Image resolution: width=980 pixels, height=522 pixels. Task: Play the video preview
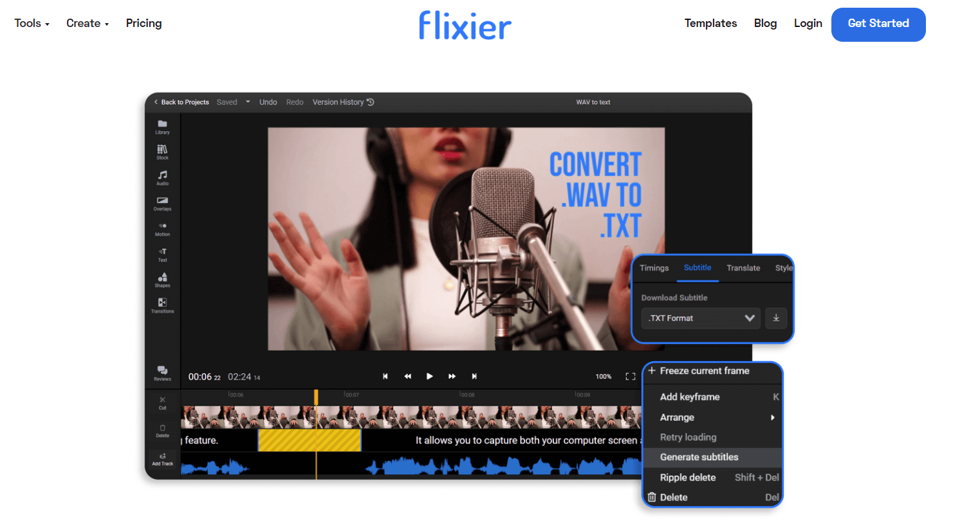[x=429, y=377]
